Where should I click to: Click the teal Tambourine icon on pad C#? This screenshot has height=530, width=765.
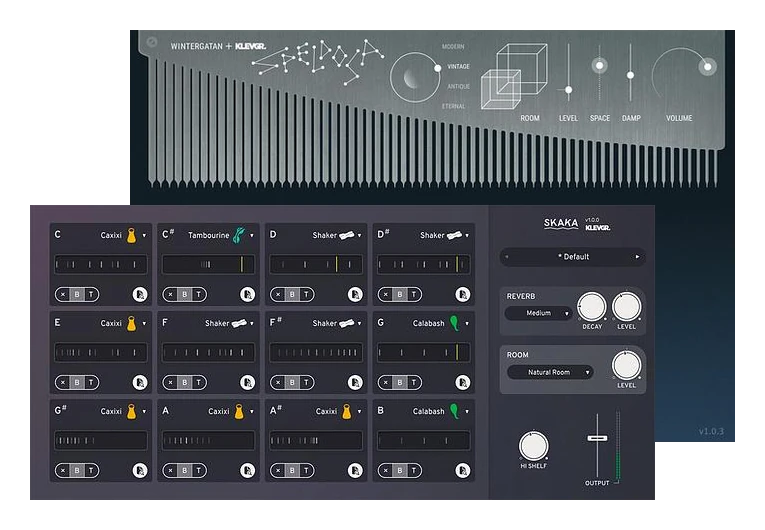pyautogui.click(x=239, y=235)
